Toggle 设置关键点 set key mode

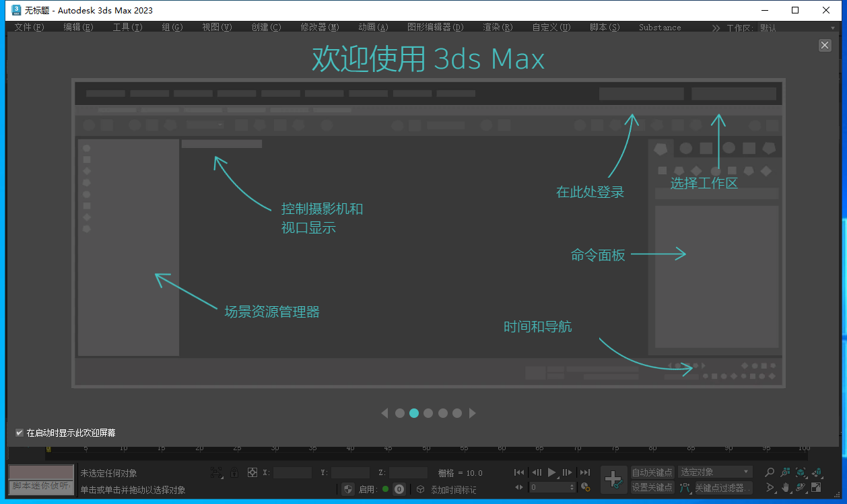(652, 487)
